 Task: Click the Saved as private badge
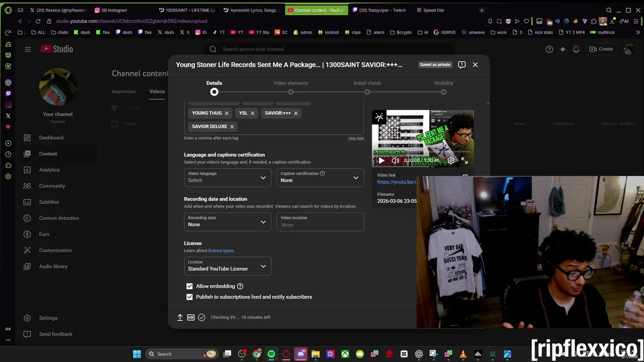click(435, 64)
